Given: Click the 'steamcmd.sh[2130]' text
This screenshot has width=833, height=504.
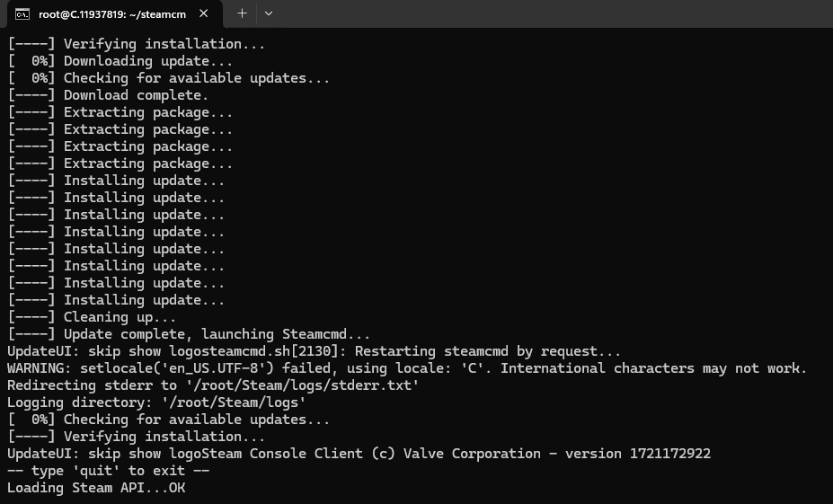Looking at the screenshot, I should point(278,351).
